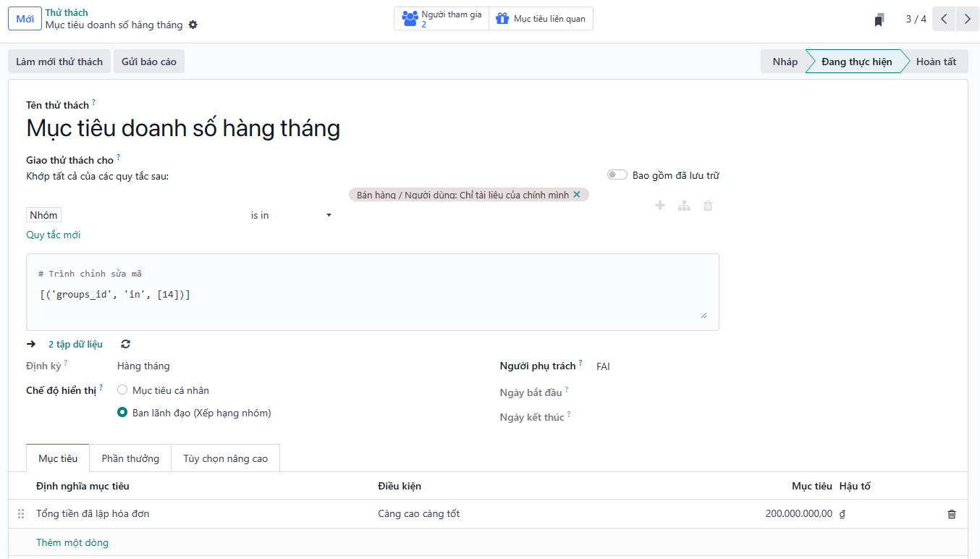Select Ban lãnh đạo (Xếp hạng nhóm) radio

(x=122, y=413)
